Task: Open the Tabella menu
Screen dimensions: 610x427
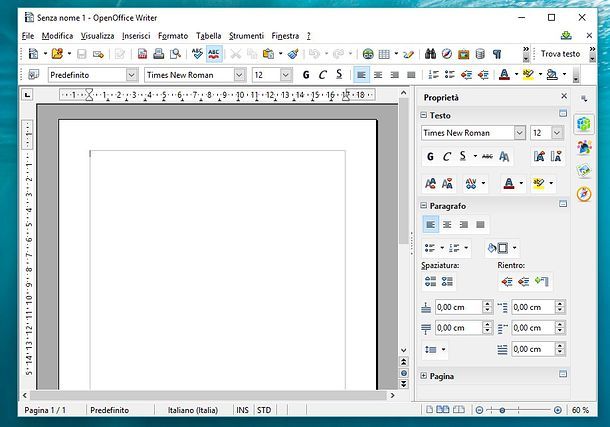Action: [209, 36]
